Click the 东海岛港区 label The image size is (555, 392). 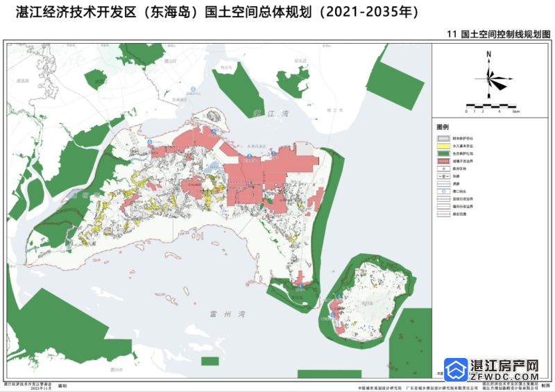(x=256, y=146)
